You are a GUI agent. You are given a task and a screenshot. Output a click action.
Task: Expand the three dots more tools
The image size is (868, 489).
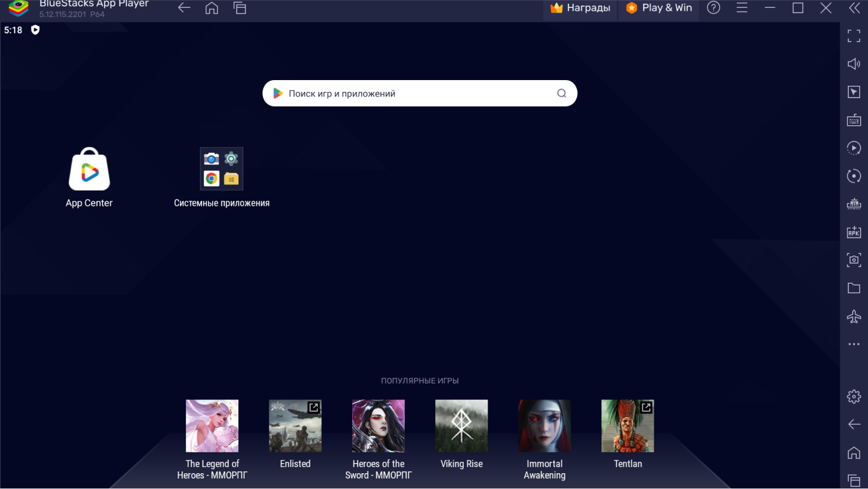tap(853, 344)
